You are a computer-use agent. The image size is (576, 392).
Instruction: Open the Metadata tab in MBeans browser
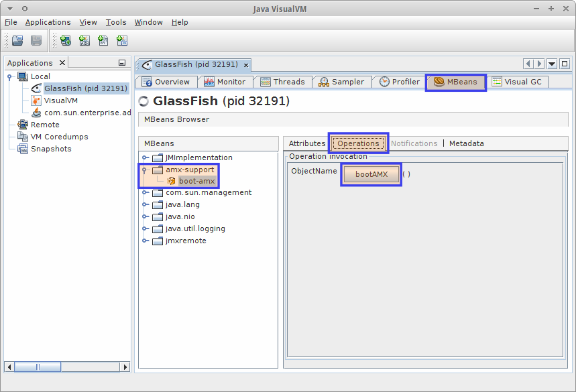466,143
